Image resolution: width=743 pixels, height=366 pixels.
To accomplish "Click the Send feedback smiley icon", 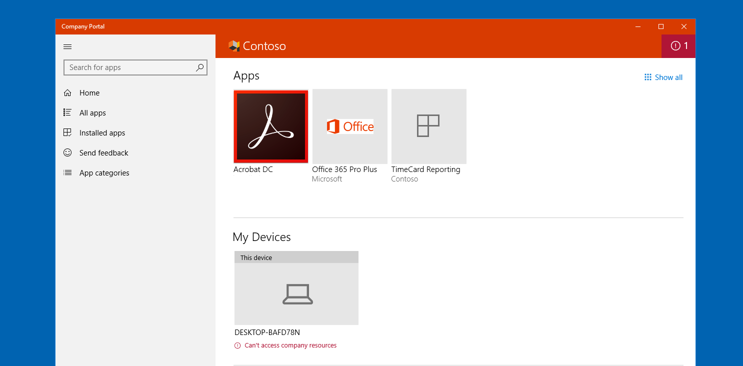I will point(67,153).
